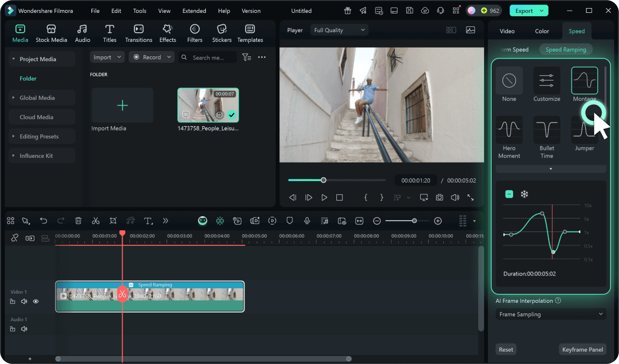Viewport: 619px width, 364px height.
Task: Click the player progress slider handle
Action: point(323,180)
